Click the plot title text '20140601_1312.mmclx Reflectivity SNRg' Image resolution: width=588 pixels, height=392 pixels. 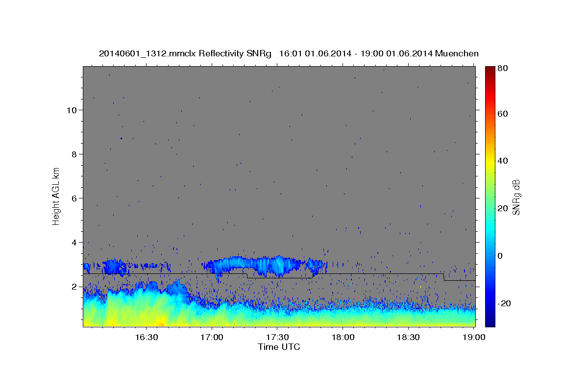pos(185,54)
